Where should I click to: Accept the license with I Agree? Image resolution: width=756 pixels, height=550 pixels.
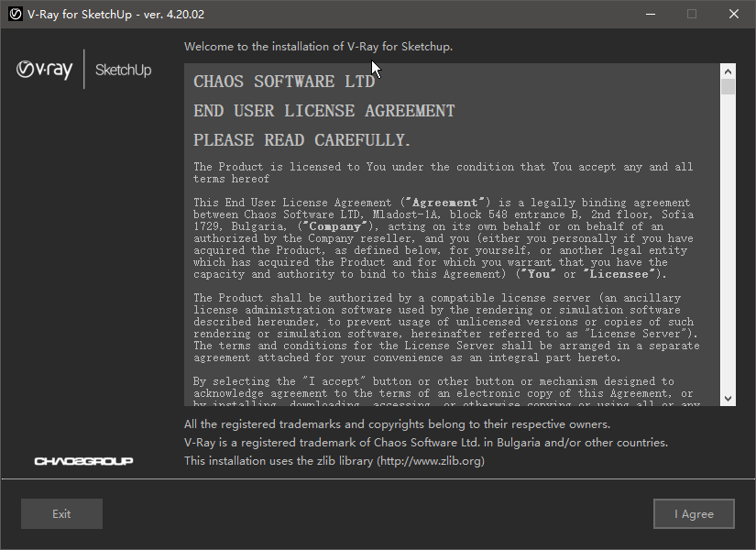point(694,514)
